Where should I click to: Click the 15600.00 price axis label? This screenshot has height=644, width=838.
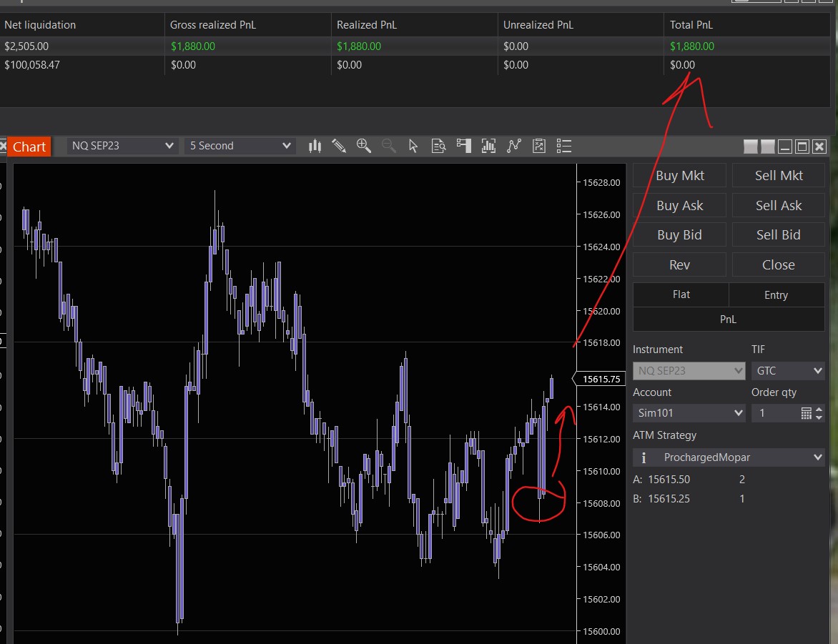click(x=601, y=631)
